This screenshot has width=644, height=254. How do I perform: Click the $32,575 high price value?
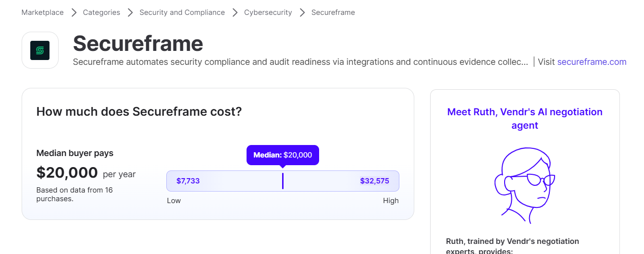pos(374,181)
